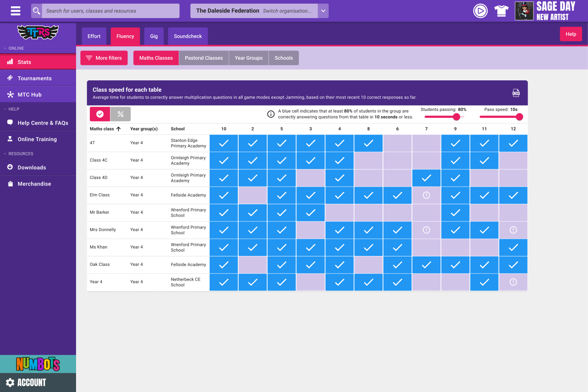Open the More filters panel
588x392 pixels.
click(x=104, y=58)
